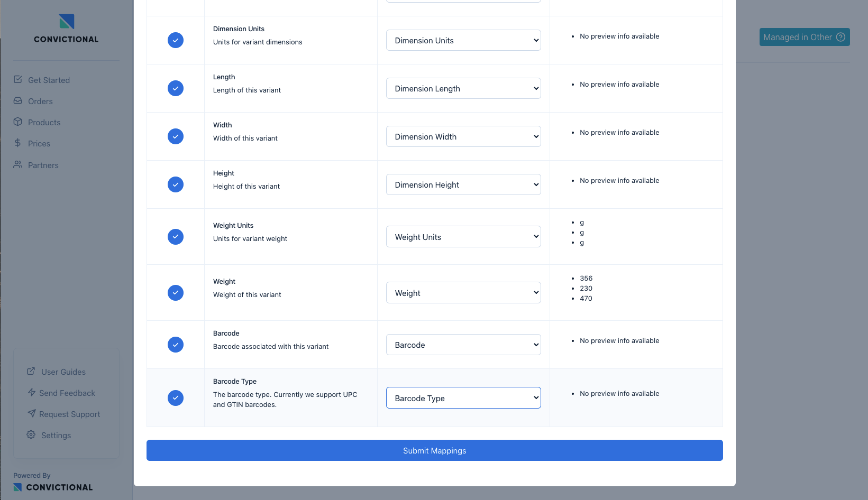Open the User Guides link
The image size is (868, 500).
[x=63, y=372]
